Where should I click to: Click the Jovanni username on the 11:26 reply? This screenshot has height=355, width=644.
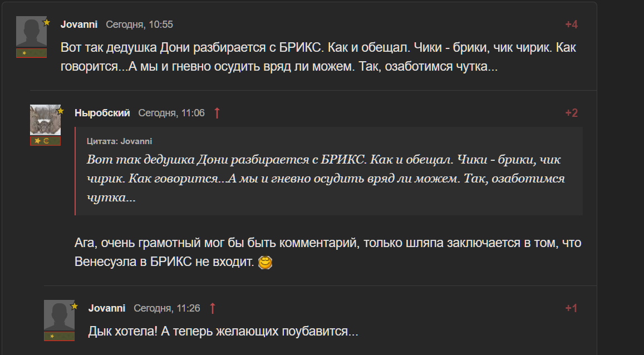coord(107,308)
